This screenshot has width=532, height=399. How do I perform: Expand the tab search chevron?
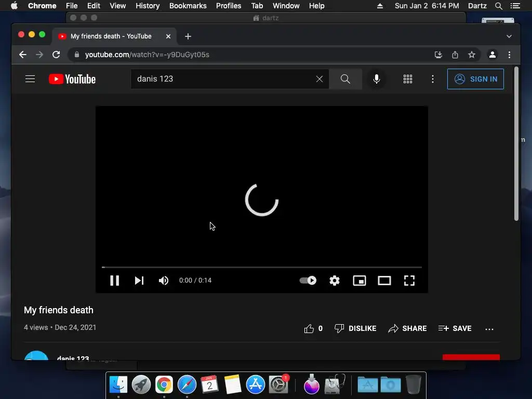click(509, 36)
